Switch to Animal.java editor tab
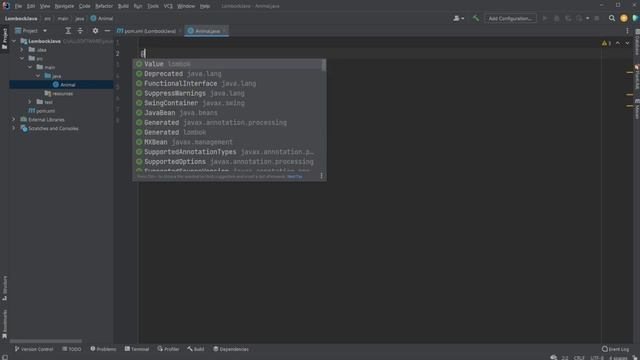 pyautogui.click(x=207, y=31)
